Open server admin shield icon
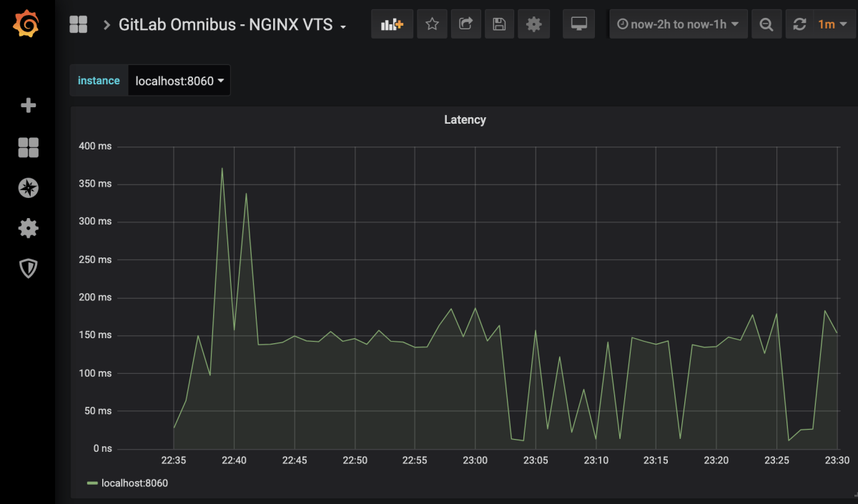The width and height of the screenshot is (858, 504). (28, 268)
